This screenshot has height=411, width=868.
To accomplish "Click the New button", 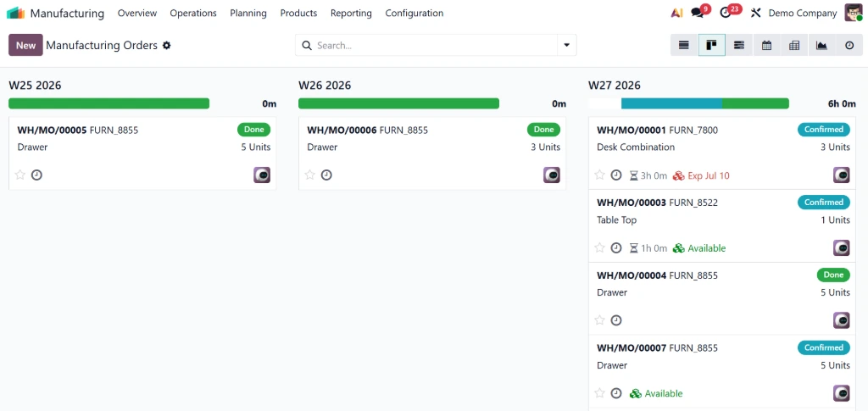I will tap(25, 46).
